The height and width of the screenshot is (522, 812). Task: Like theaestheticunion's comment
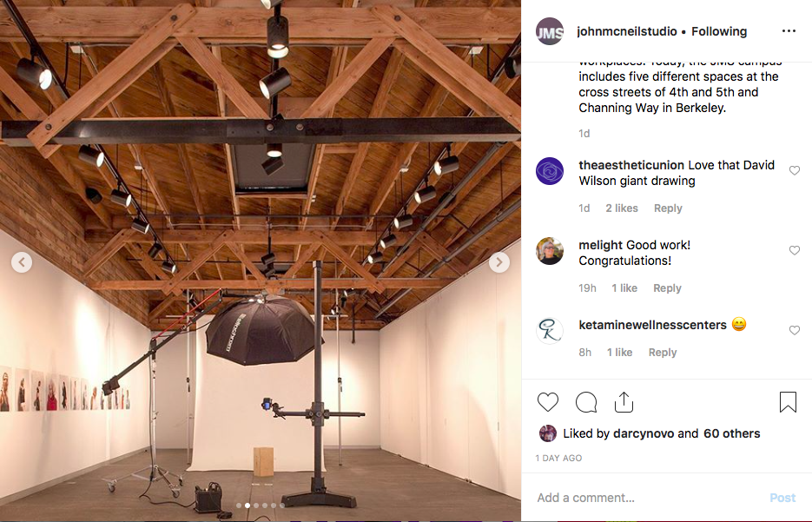795,170
